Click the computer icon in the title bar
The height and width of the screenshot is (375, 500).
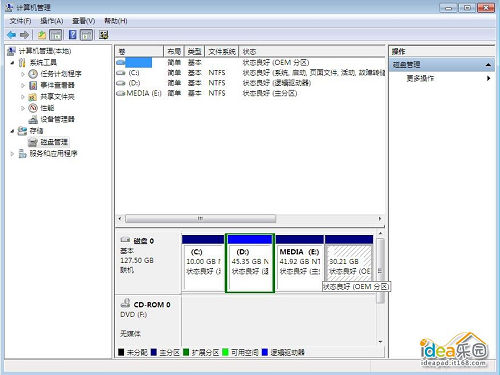[x=9, y=7]
